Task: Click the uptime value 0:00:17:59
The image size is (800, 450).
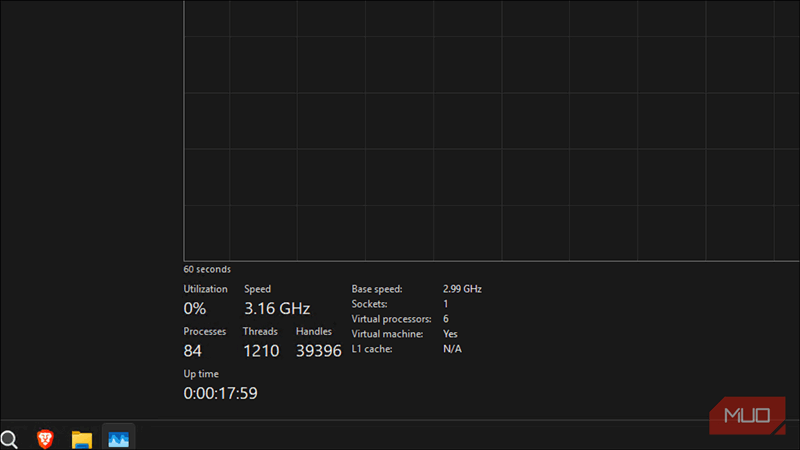Action: (x=220, y=393)
